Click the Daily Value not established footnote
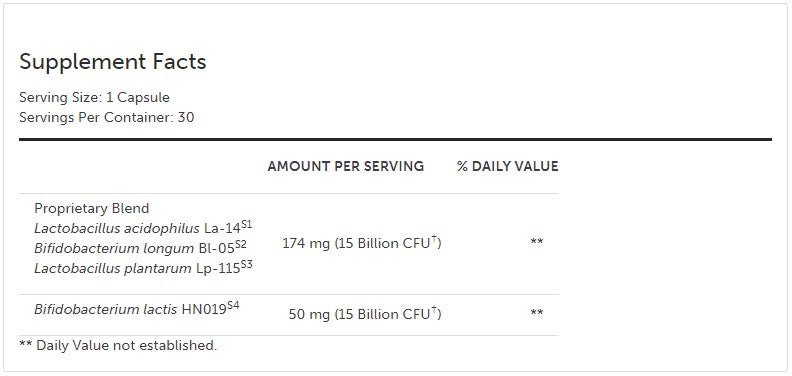 coord(118,346)
